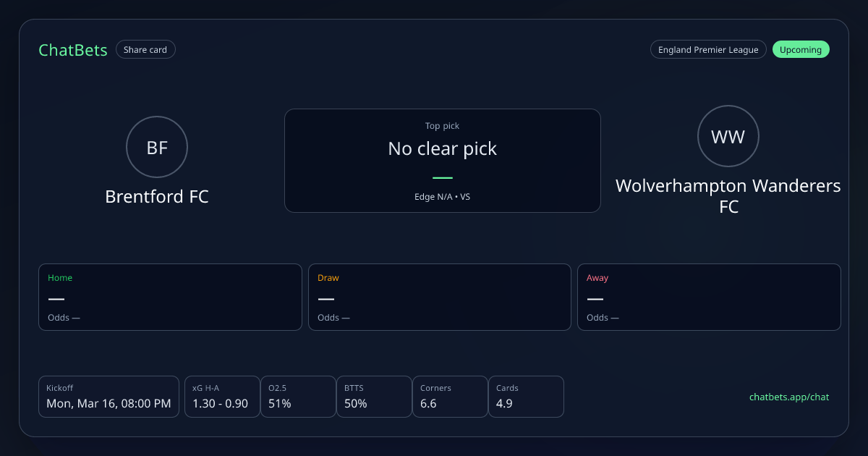Click the BF team badge circle
This screenshot has width=868, height=456.
point(157,148)
